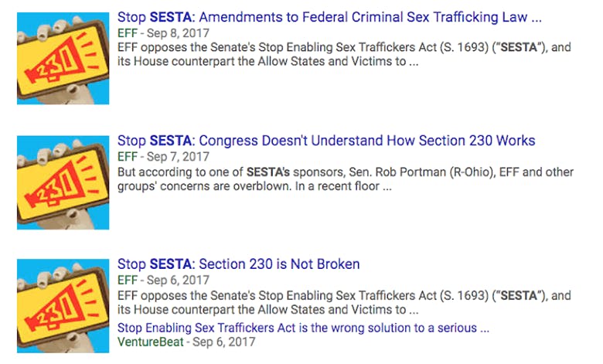The width and height of the screenshot is (603, 364).
Task: Click the VentureBeat source label
Action: click(x=151, y=342)
